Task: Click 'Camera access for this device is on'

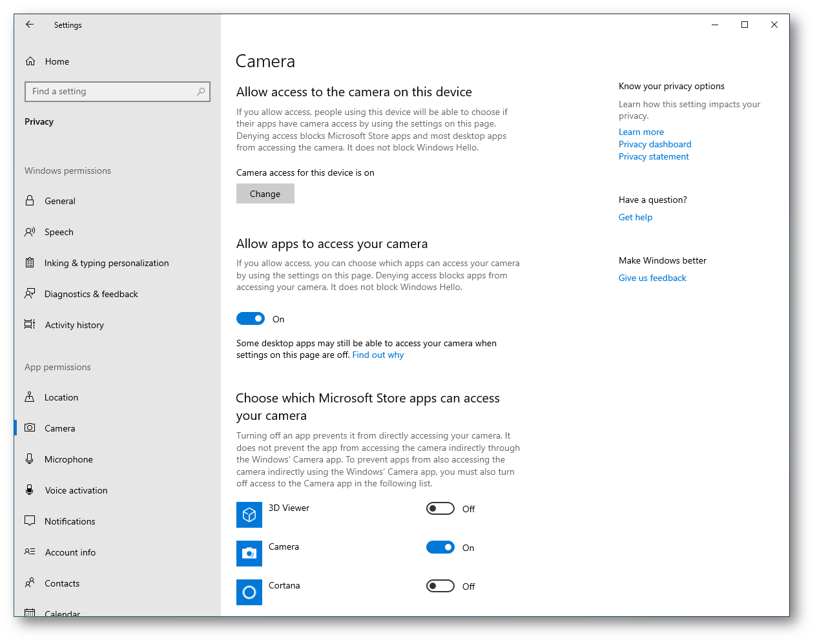Action: (x=305, y=172)
